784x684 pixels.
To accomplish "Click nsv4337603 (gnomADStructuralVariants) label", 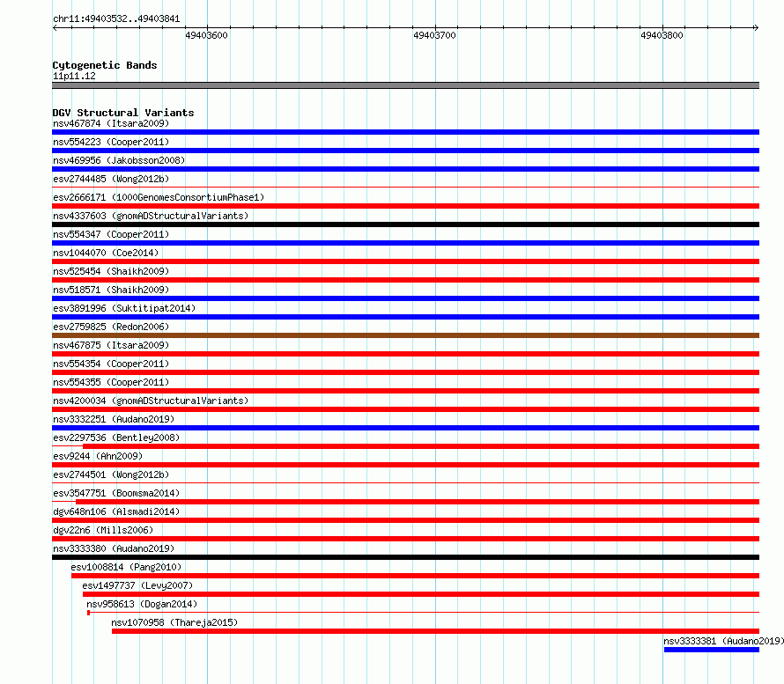I will click(x=151, y=216).
